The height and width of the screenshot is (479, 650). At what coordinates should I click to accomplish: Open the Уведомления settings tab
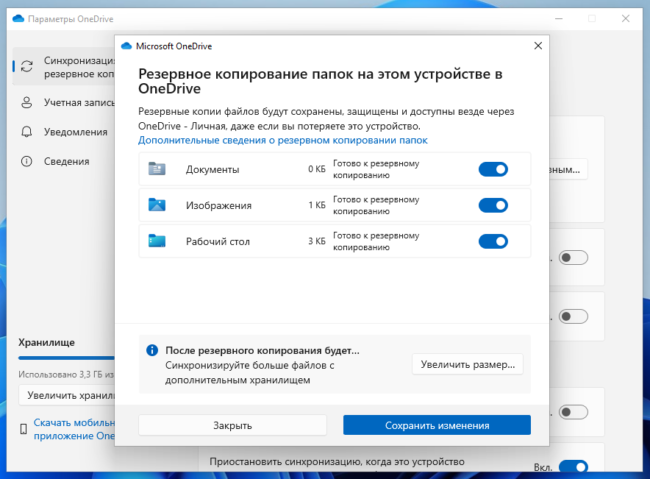64,132
